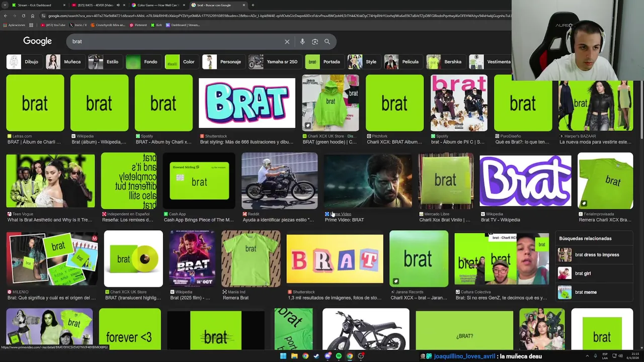The height and width of the screenshot is (362, 644).
Task: Open the Inicio / X bookmark
Action: (x=78, y=25)
